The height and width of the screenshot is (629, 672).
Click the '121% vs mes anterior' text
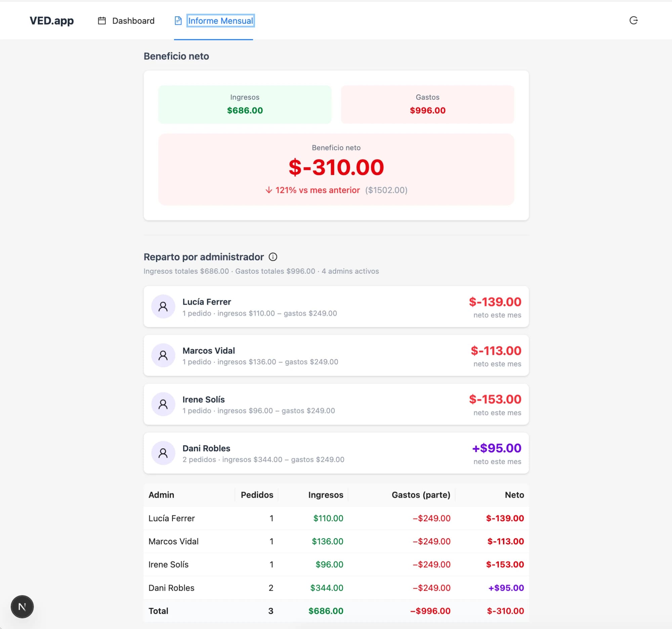point(318,190)
